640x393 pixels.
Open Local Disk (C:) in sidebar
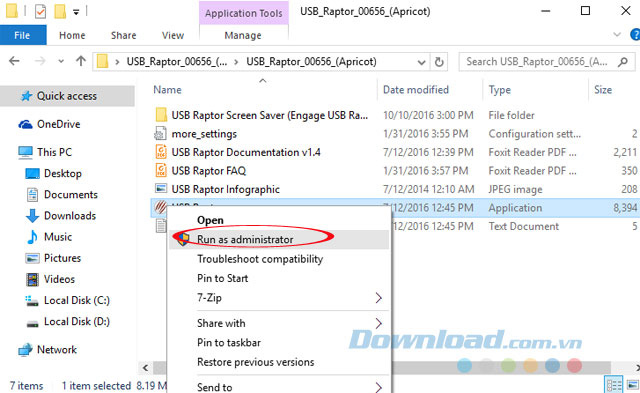[x=77, y=301]
